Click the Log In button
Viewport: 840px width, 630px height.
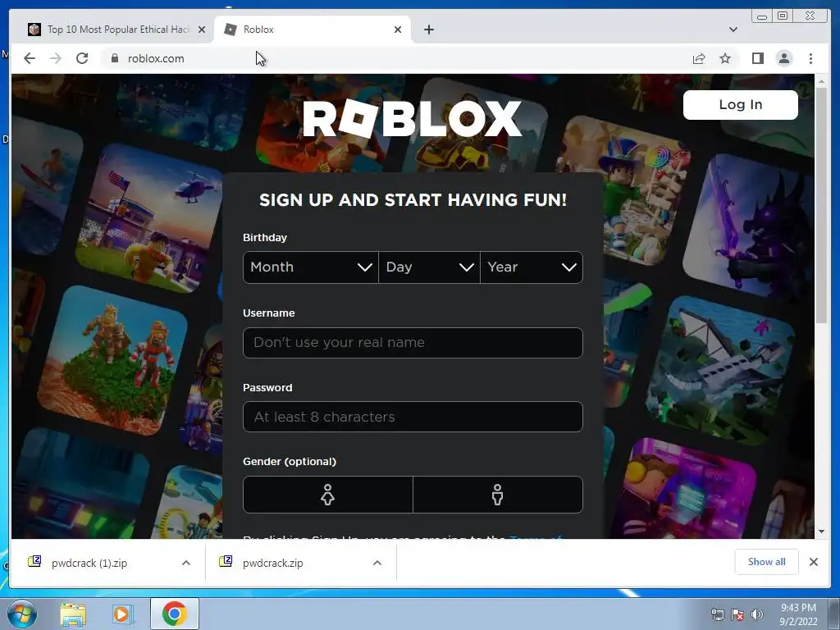click(741, 105)
